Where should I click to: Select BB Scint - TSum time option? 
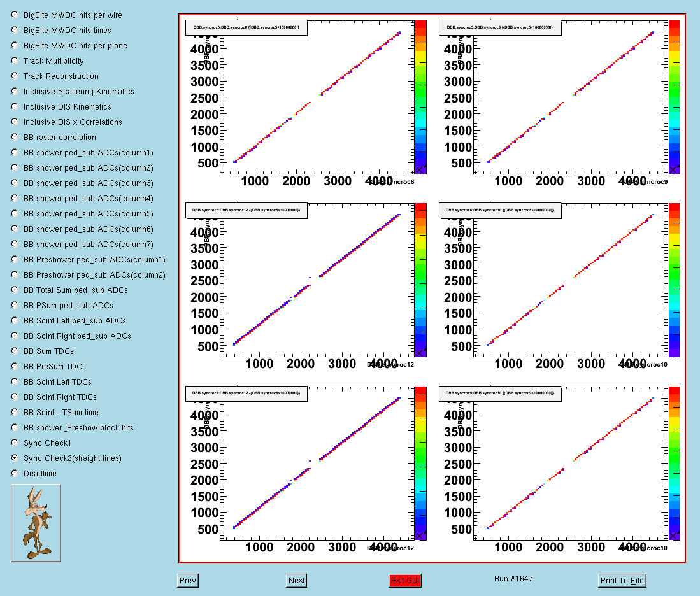15,412
